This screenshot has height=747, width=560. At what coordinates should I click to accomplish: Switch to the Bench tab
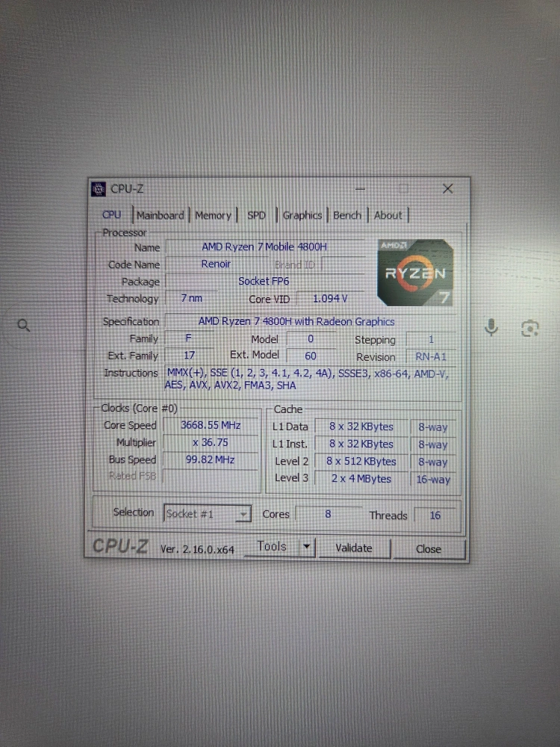point(347,215)
